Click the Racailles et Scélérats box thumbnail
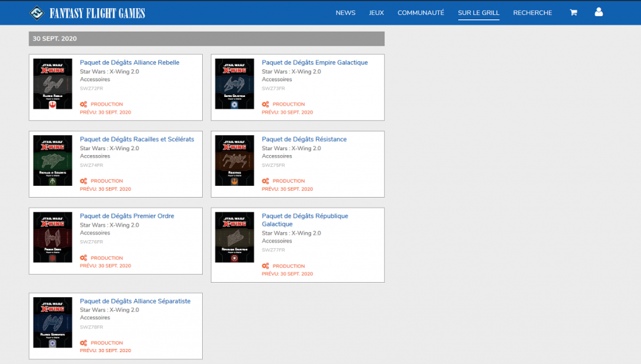Screen dimensions: 641x364 tap(53, 161)
